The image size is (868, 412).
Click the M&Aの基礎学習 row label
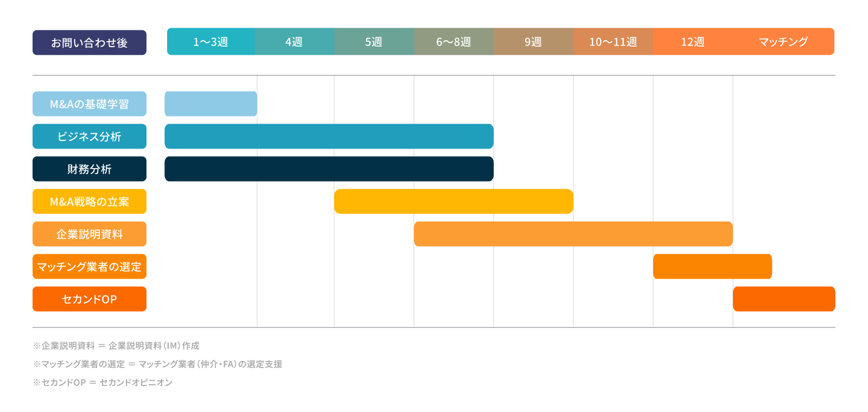(90, 104)
